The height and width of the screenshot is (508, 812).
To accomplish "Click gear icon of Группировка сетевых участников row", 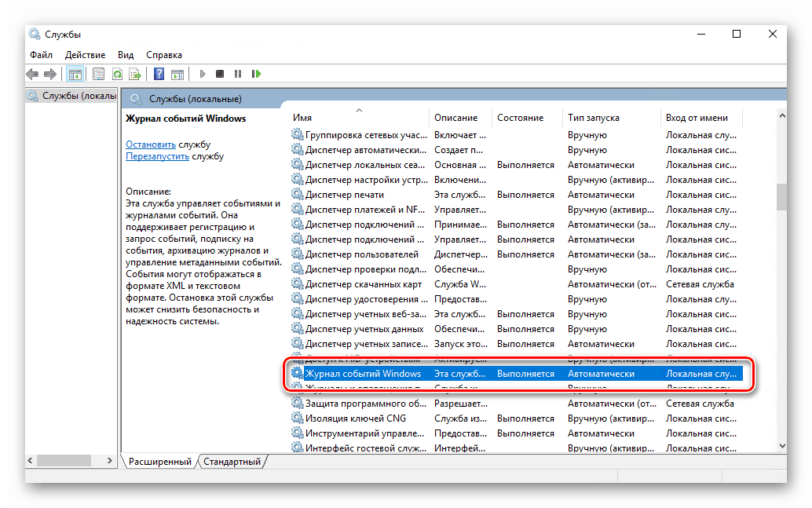I will [298, 135].
